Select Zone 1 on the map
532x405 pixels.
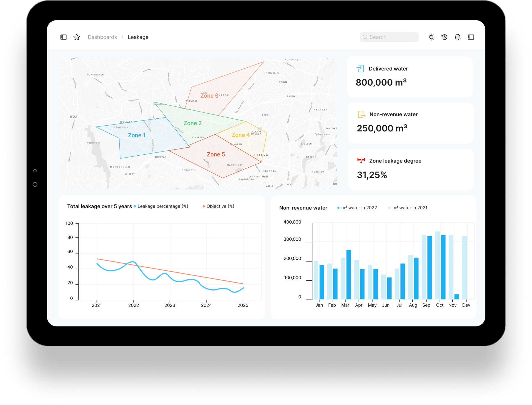tap(137, 135)
